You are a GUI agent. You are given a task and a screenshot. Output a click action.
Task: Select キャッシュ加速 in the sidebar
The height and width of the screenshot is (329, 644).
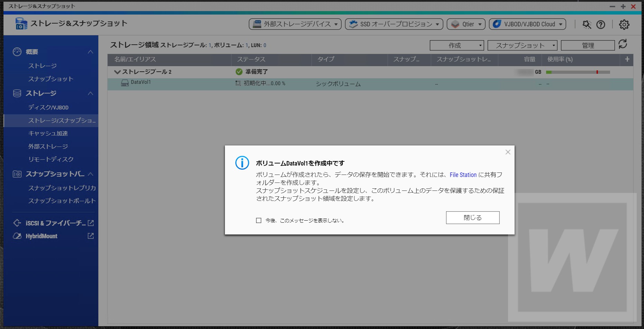48,133
